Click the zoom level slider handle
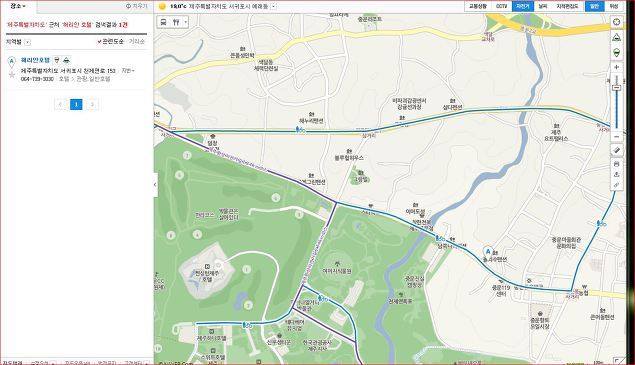Image resolution: width=635 pixels, height=365 pixels. (x=617, y=88)
